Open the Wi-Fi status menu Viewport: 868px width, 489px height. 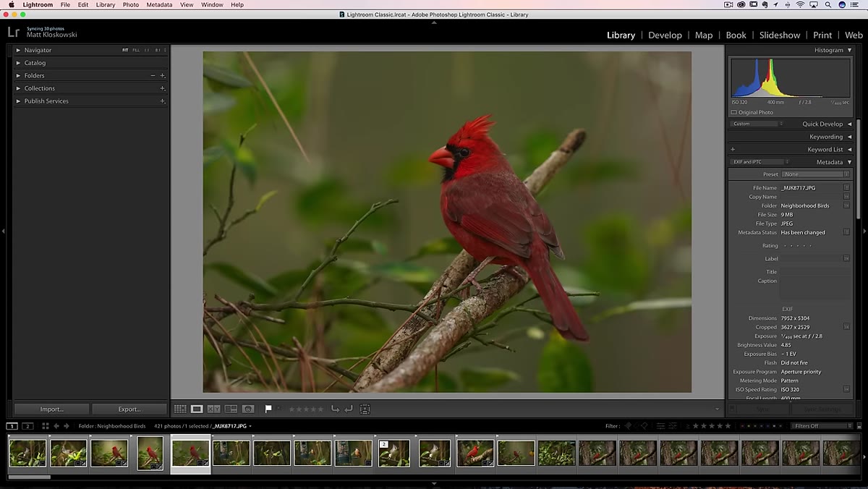(801, 4)
